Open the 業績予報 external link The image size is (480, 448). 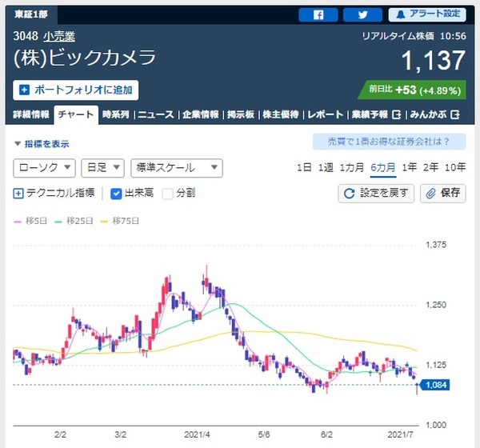click(x=370, y=114)
